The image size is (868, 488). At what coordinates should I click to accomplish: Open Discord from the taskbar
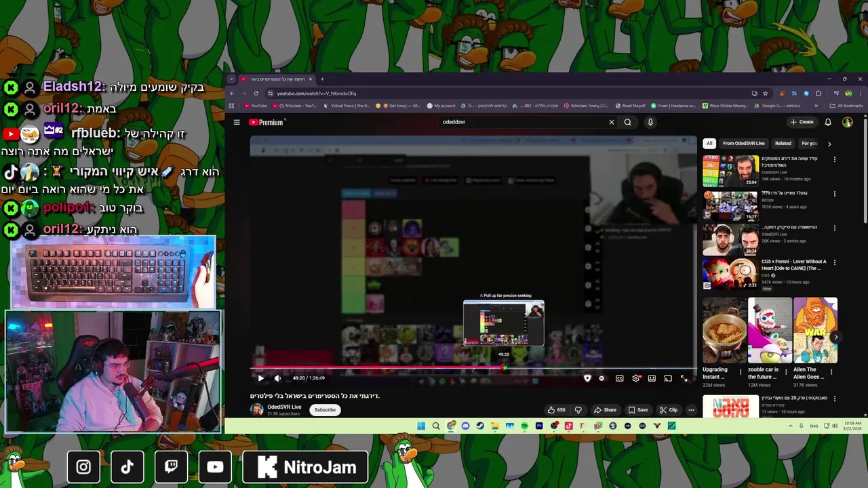(465, 426)
